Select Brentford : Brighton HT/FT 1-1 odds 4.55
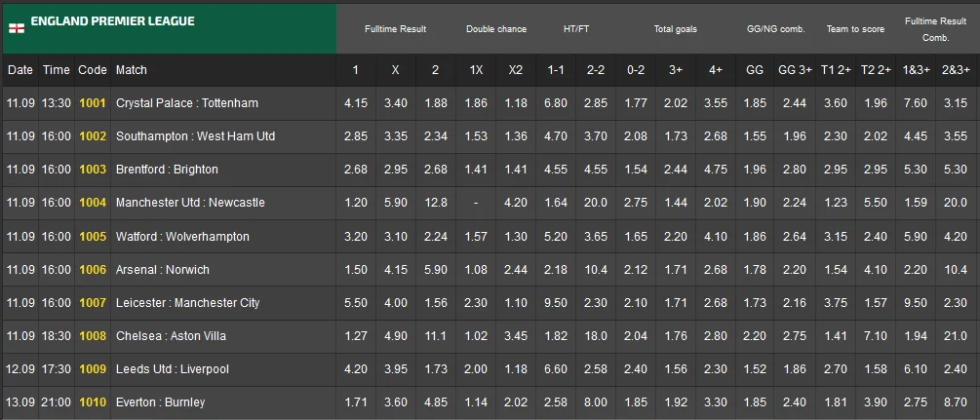The height and width of the screenshot is (420, 980). (x=556, y=170)
